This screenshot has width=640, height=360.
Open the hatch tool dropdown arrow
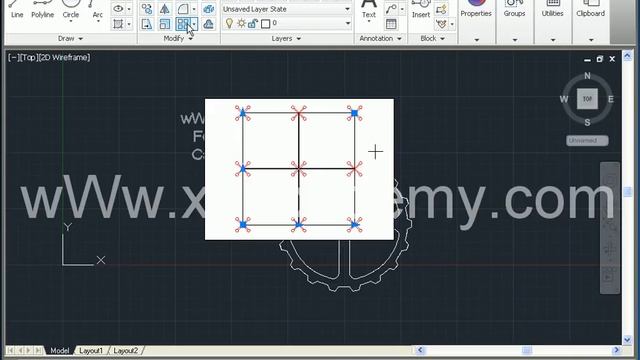coord(129,24)
